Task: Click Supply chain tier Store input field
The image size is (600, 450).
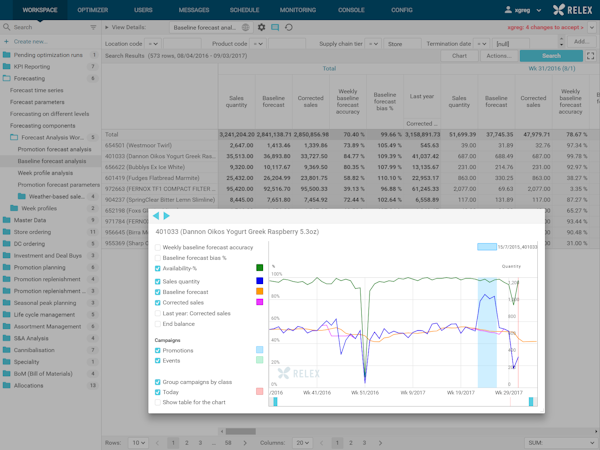Action: click(x=403, y=44)
